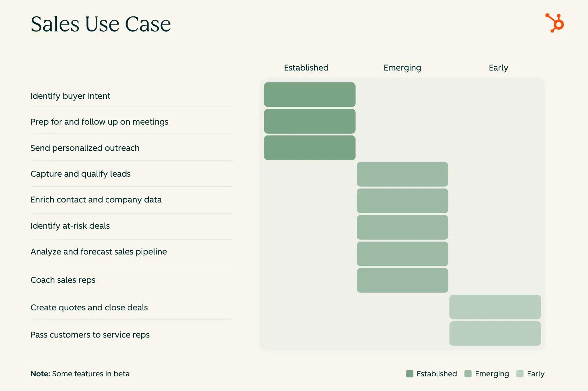Click the Established bar for Identify buyer intent

coord(310,95)
